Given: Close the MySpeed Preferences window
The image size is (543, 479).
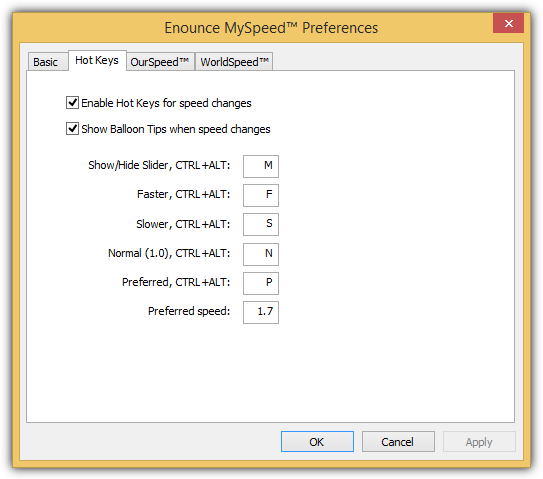Looking at the screenshot, I should point(508,23).
